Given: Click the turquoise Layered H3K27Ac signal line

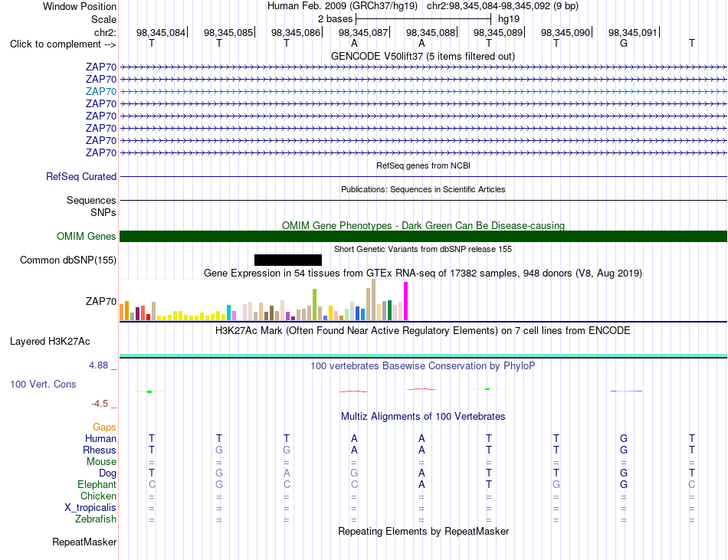Looking at the screenshot, I should [423, 356].
